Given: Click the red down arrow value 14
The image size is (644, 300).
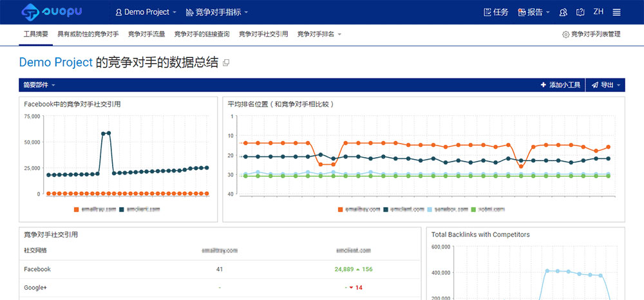Looking at the screenshot, I should pyautogui.click(x=355, y=288).
